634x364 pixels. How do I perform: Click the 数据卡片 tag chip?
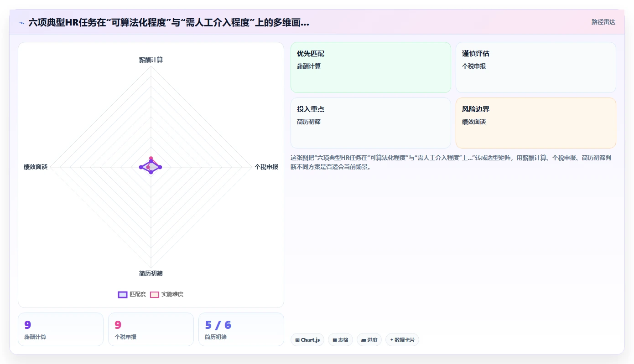click(x=402, y=340)
